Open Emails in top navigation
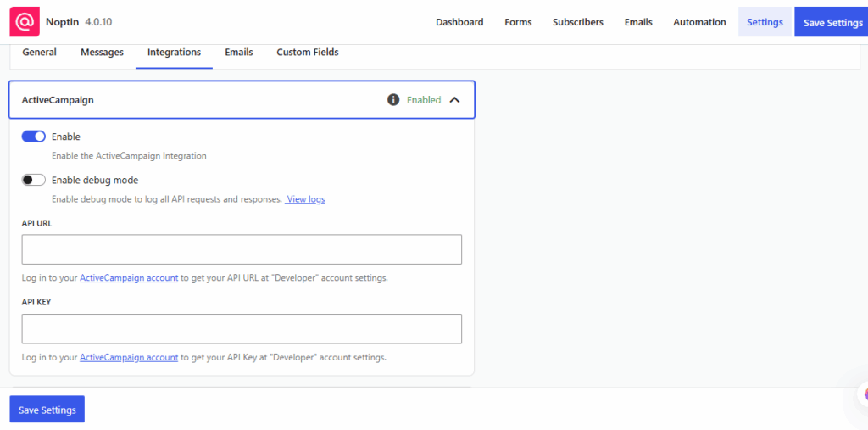868x430 pixels. point(638,22)
